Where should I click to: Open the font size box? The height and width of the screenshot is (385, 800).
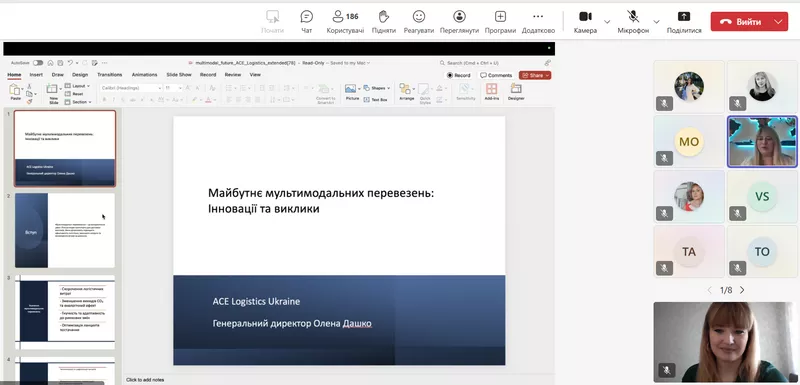click(173, 88)
